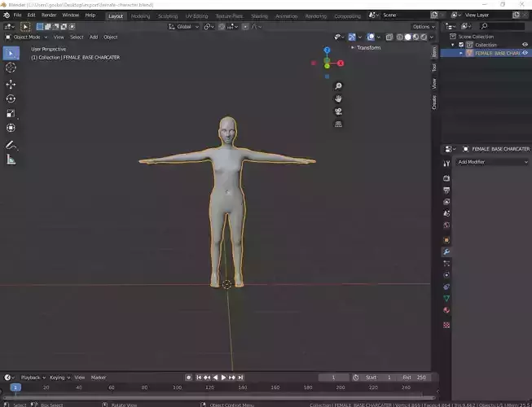Switch to the Modeling workspace tab

[x=140, y=16]
